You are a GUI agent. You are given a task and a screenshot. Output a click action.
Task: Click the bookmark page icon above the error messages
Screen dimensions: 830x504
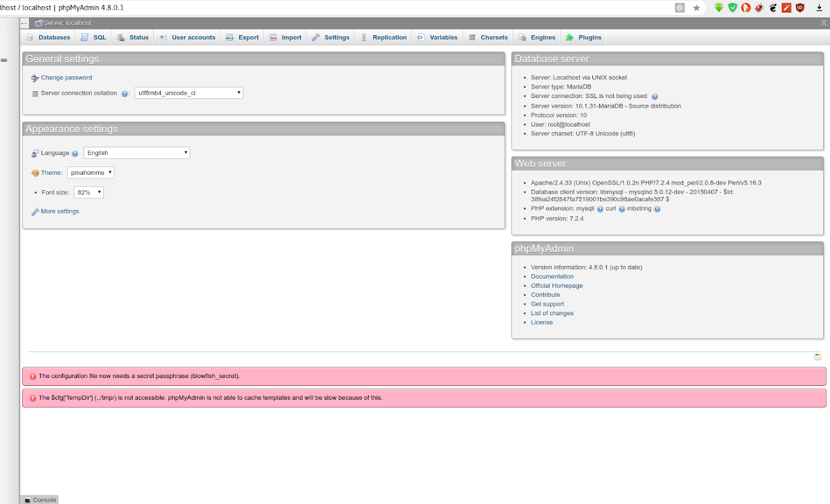818,357
